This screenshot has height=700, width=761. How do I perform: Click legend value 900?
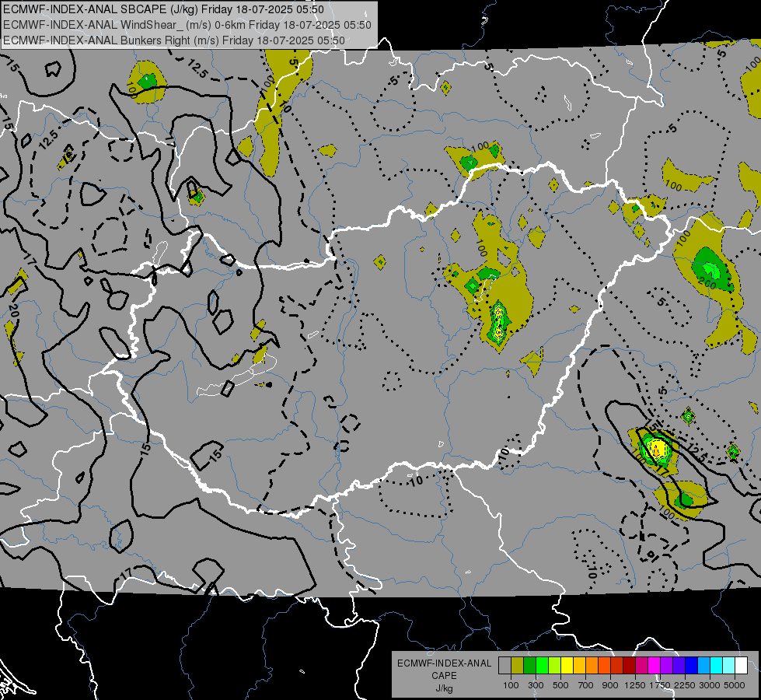click(x=610, y=685)
